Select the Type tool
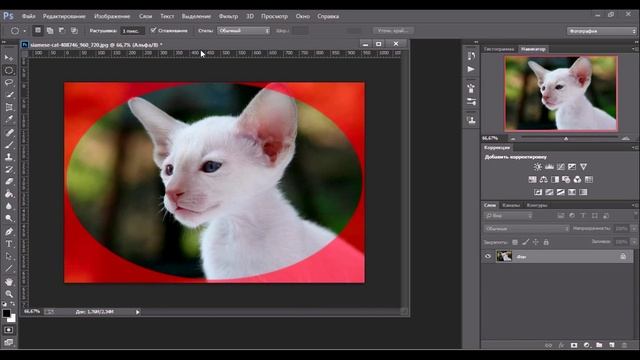Viewport: 640px width, 360px height. coord(9,244)
